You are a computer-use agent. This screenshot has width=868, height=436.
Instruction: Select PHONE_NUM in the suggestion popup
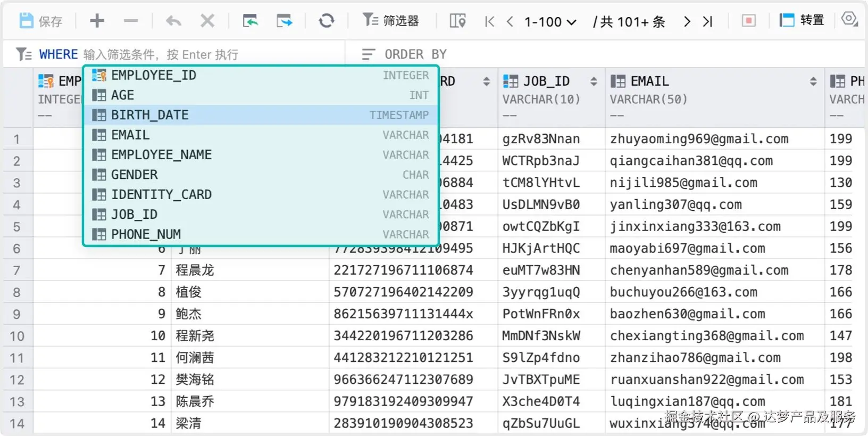[x=261, y=234]
